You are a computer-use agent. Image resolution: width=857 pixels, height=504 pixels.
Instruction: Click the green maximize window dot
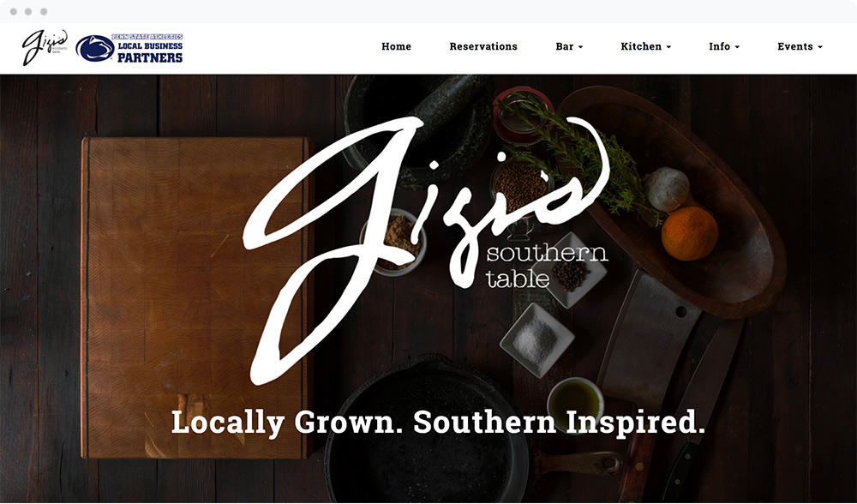coord(44,11)
